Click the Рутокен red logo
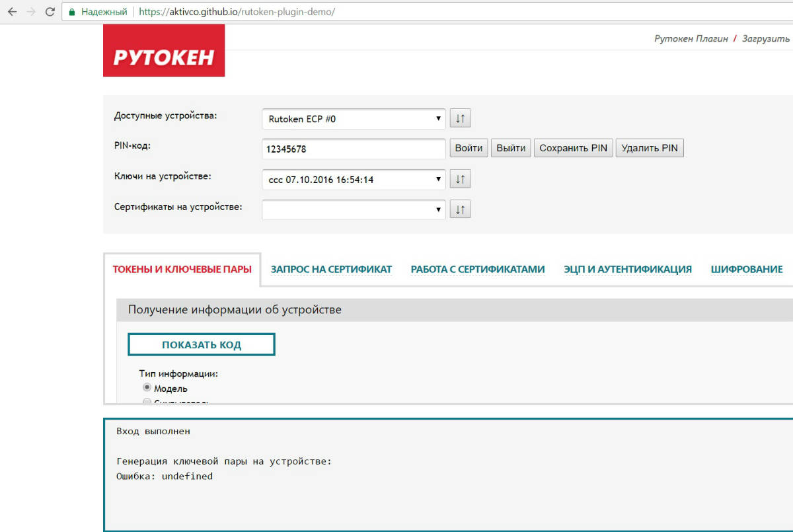Screen dimensions: 793x532 (164, 51)
